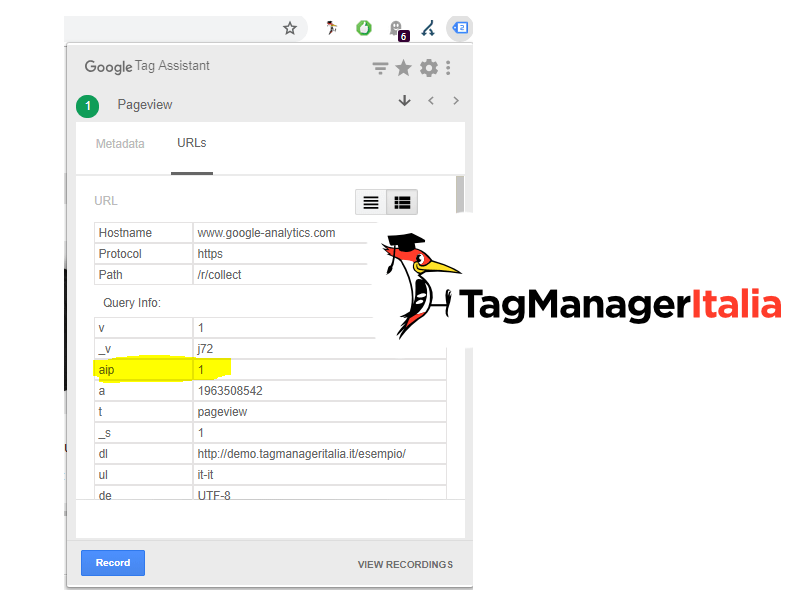Switch to the Metadata tab
This screenshot has height=600, width=800.
pos(120,144)
